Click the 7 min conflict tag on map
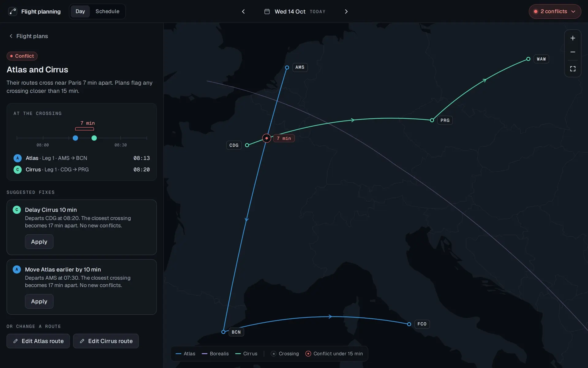 (x=284, y=138)
